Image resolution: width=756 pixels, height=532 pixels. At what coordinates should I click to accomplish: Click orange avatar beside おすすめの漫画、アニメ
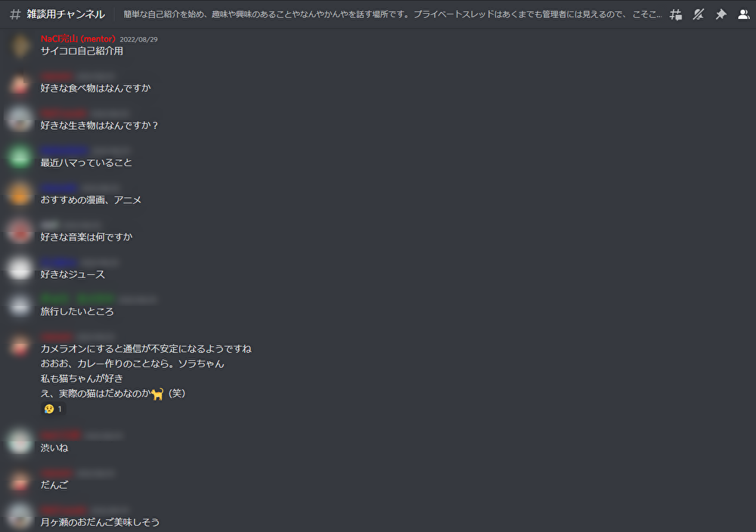(20, 195)
